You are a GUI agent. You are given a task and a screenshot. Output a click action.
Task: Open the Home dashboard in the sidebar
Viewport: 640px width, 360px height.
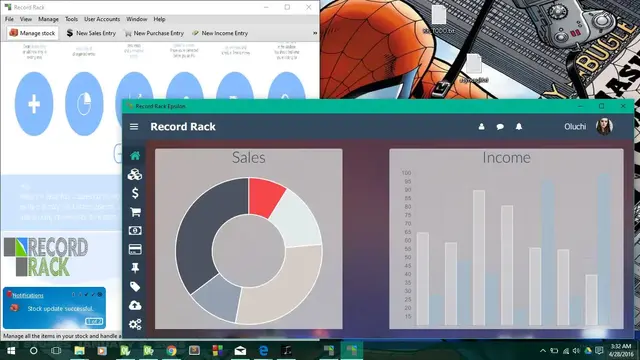tap(135, 156)
